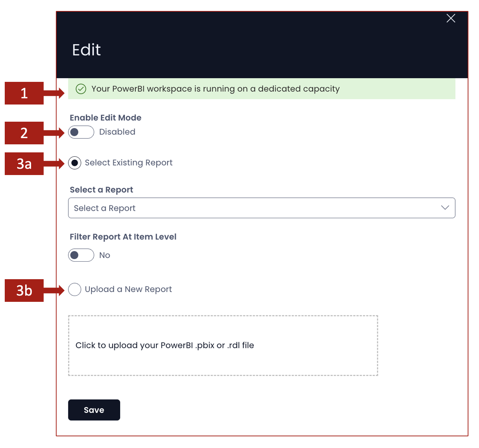
Task: Expand the report selection combo box
Action: (261, 208)
